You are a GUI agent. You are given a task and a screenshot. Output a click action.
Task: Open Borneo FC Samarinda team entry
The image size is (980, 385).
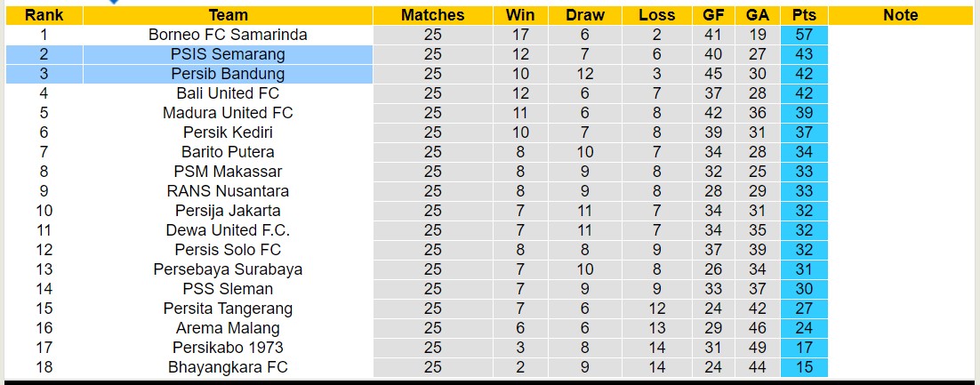click(x=229, y=35)
